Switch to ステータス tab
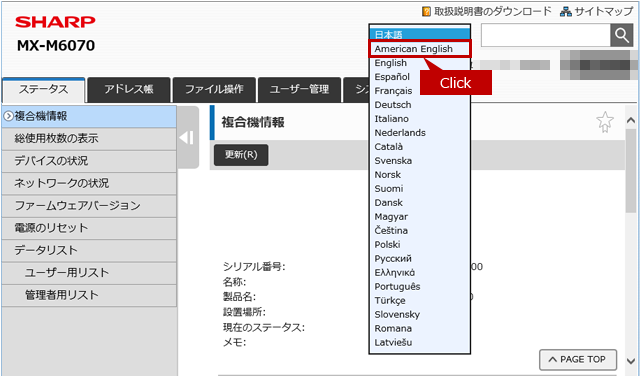 (x=44, y=90)
